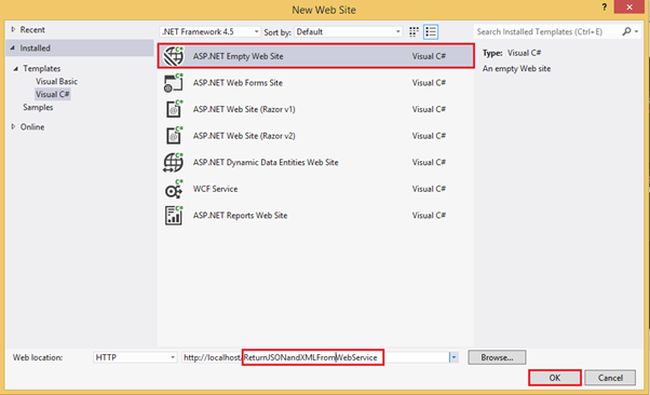Switch to small icons view
Image resolution: width=650 pixels, height=395 pixels.
413,32
